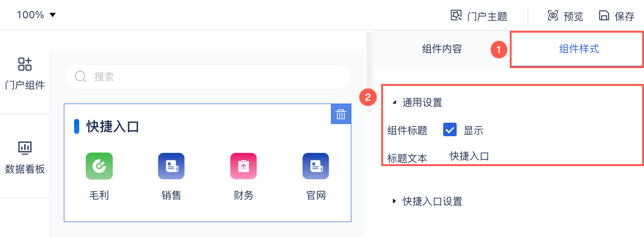Select the 组件样式 tab

tap(579, 49)
